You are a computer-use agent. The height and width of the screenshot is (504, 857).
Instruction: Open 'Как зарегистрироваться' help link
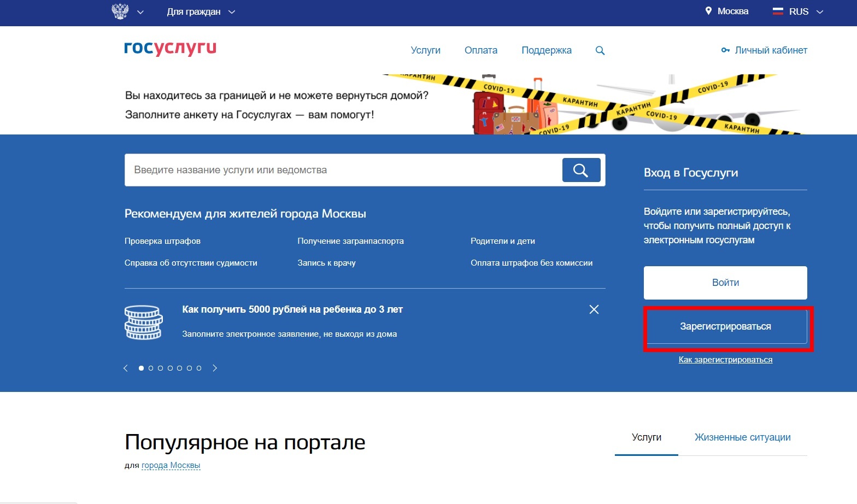pyautogui.click(x=725, y=360)
